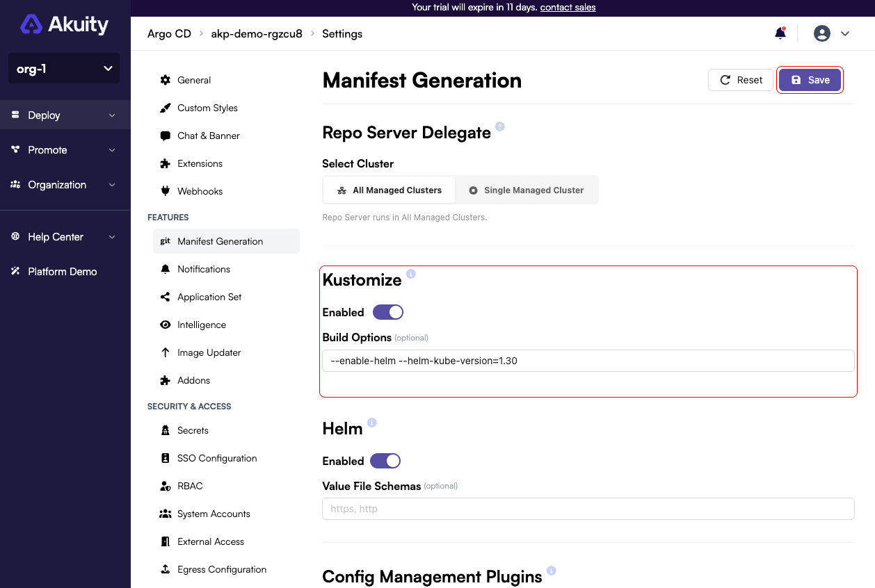Click the Organization people icon
The image size is (875, 588).
coord(15,184)
